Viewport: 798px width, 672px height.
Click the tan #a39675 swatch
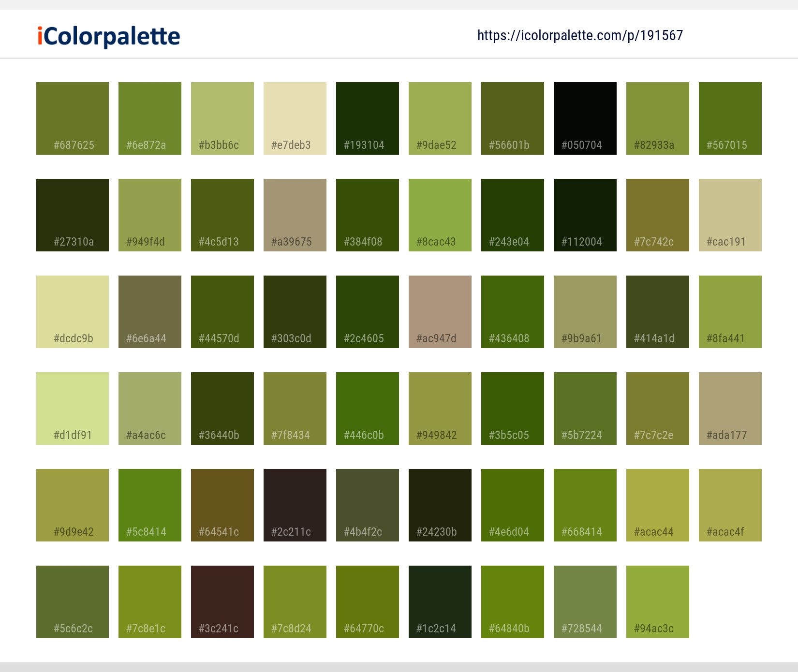point(295,215)
